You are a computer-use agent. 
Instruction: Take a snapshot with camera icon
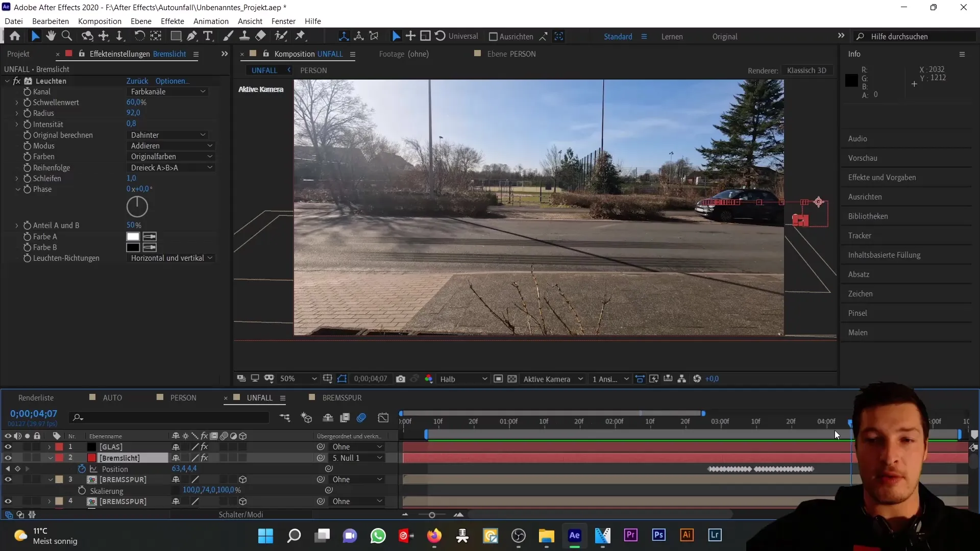[401, 379]
